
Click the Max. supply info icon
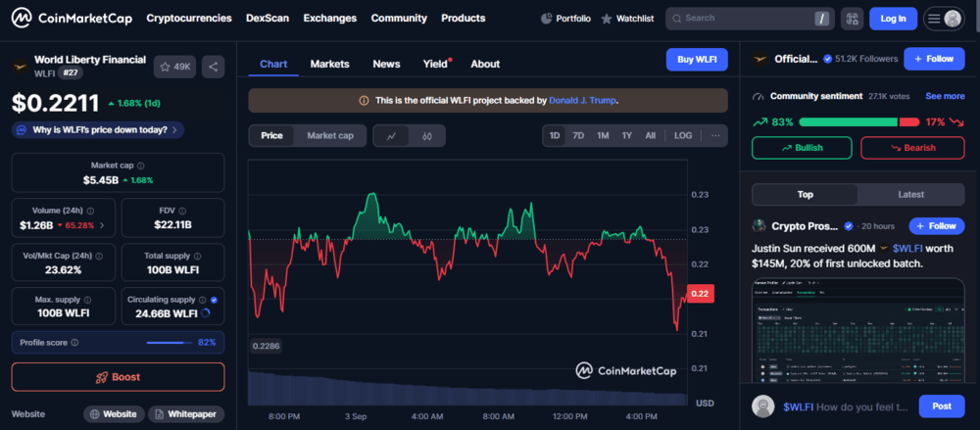tap(87, 300)
